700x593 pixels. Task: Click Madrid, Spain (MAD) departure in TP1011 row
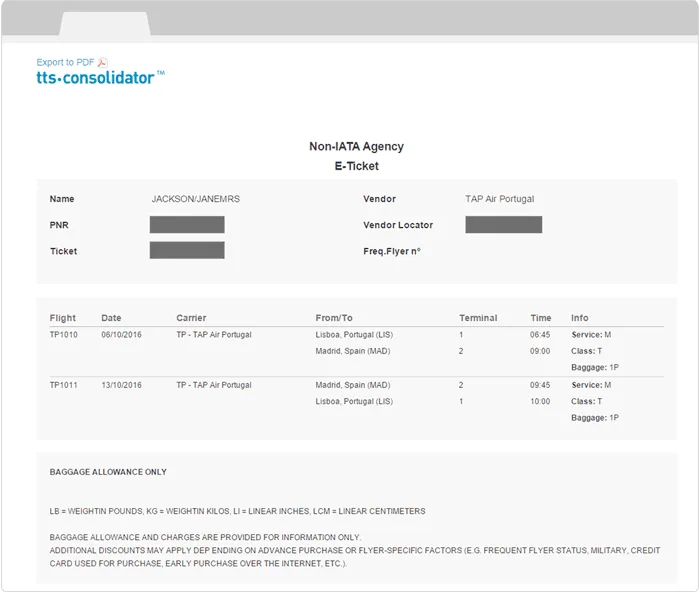[x=353, y=385]
